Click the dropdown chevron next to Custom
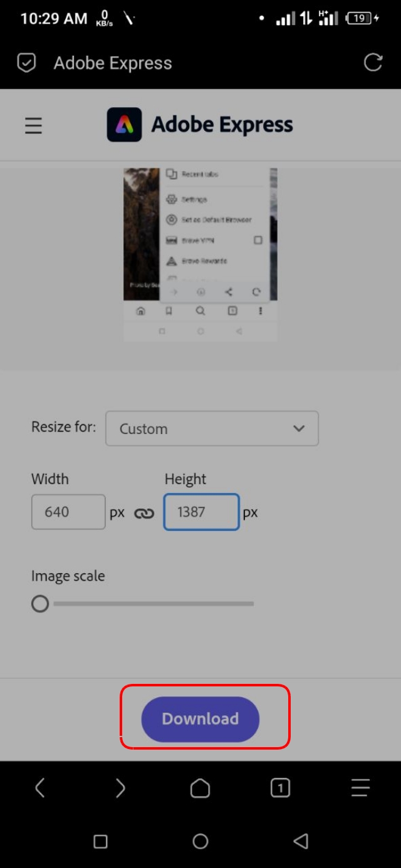Image resolution: width=401 pixels, height=868 pixels. coord(299,429)
